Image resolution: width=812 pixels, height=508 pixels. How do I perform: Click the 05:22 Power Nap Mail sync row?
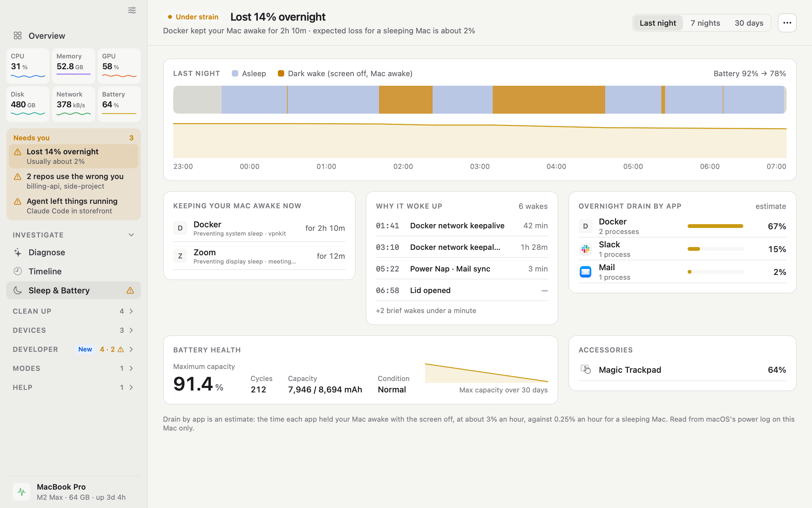click(x=462, y=269)
